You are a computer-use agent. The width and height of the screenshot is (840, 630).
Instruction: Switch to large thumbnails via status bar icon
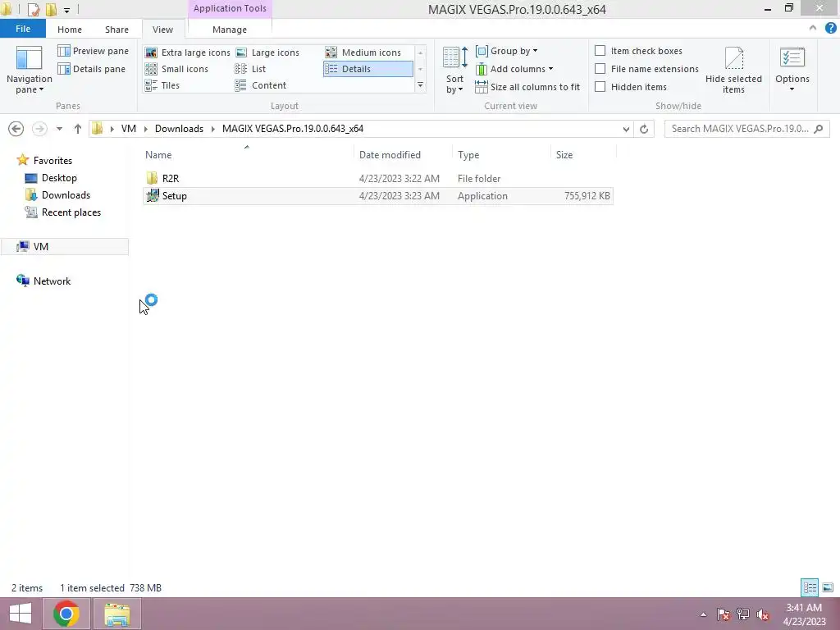tap(828, 587)
